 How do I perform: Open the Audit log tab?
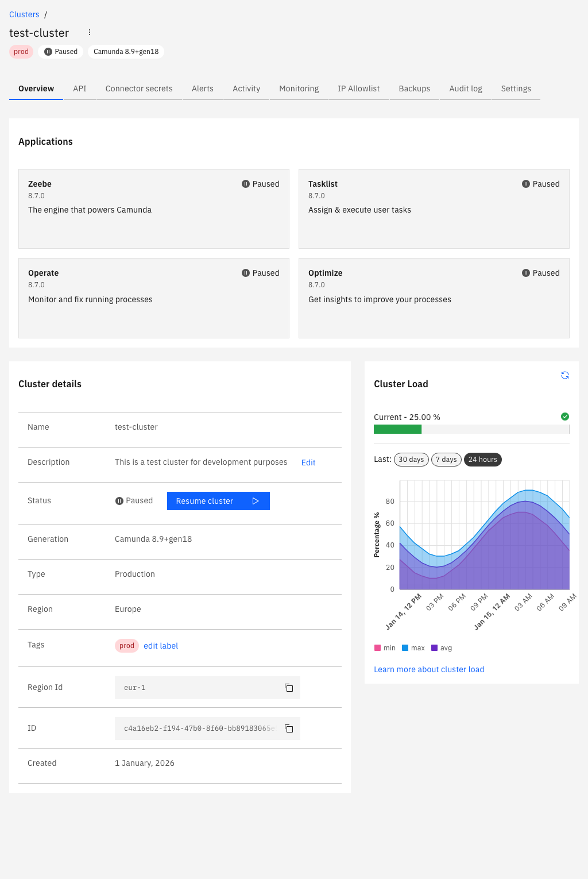pyautogui.click(x=466, y=88)
